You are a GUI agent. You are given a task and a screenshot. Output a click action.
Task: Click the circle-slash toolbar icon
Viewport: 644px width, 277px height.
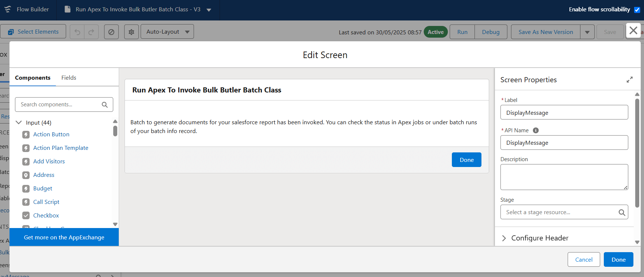pos(111,32)
